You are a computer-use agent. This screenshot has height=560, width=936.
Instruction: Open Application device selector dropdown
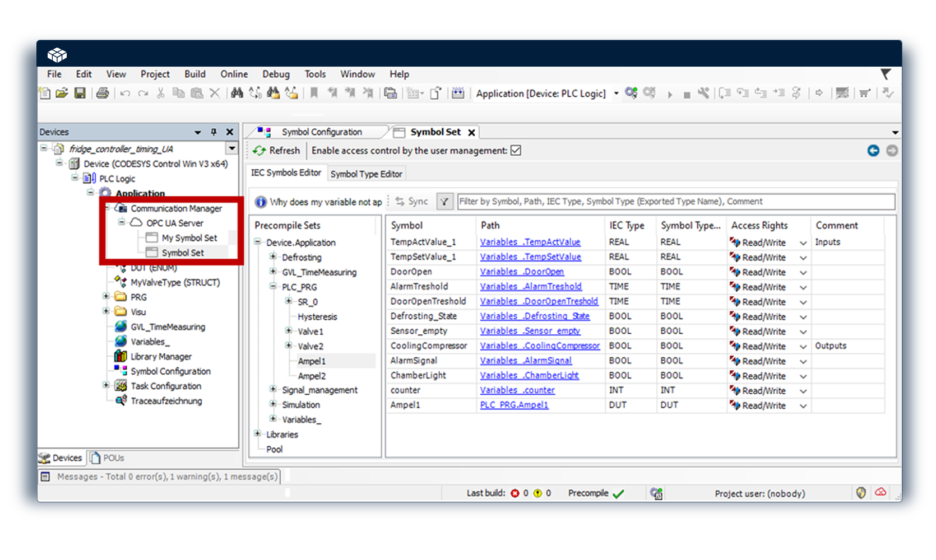pos(616,94)
